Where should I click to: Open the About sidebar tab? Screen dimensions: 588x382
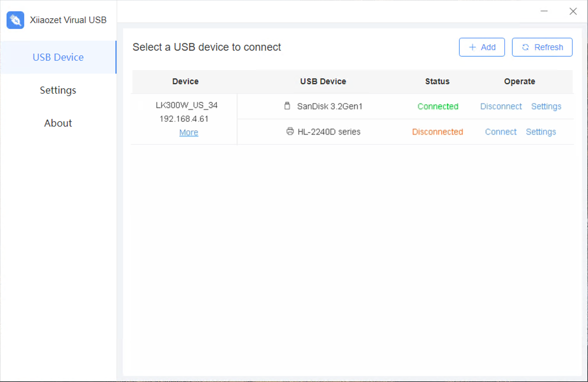(x=58, y=123)
